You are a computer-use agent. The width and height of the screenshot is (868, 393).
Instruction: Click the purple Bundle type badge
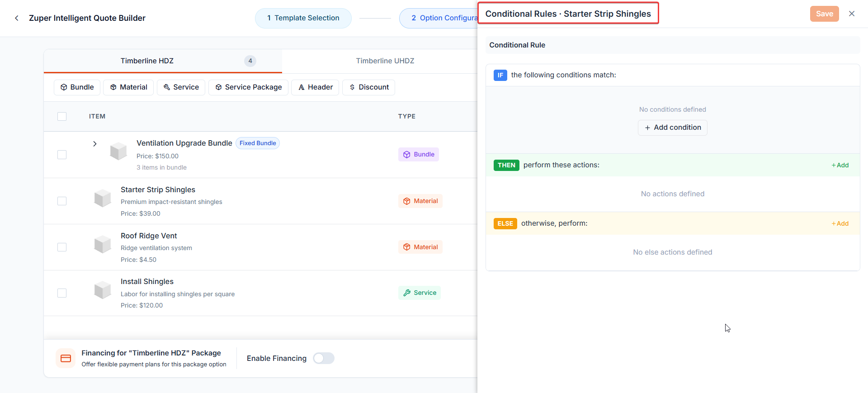point(419,154)
